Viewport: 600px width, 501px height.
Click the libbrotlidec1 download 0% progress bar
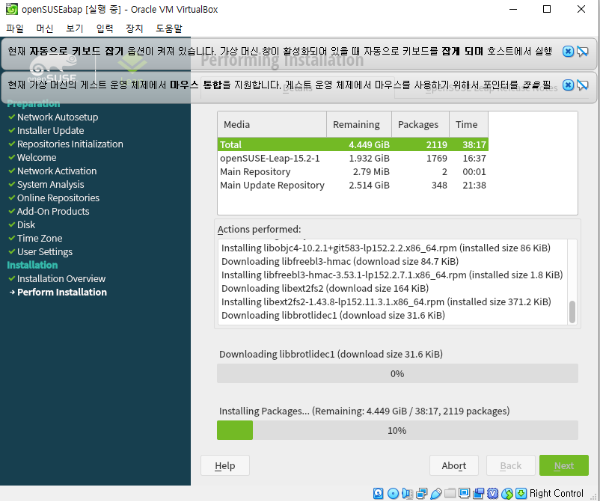tap(397, 373)
